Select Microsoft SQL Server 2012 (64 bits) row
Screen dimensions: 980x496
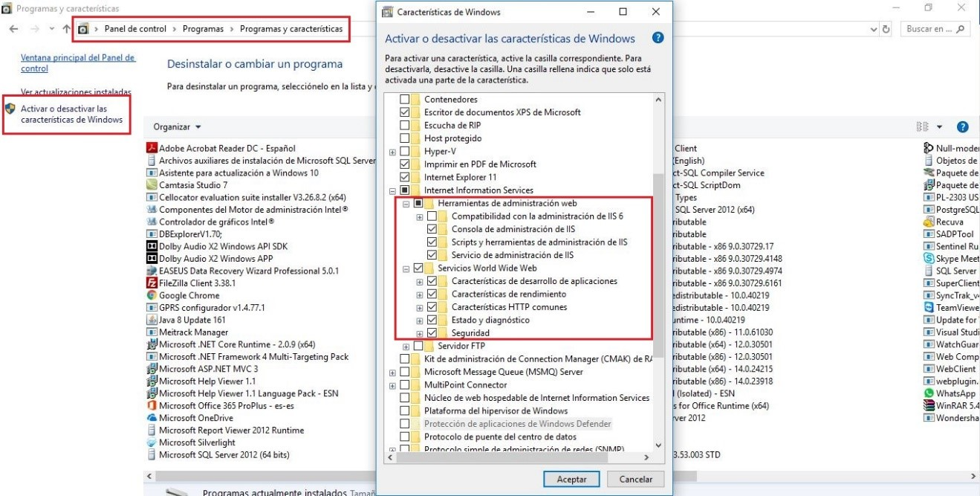(x=224, y=454)
